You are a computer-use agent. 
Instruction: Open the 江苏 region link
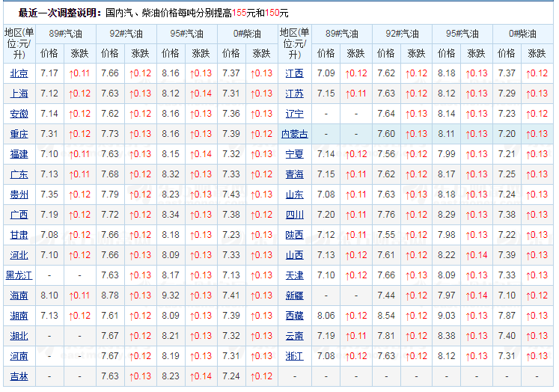pos(295,94)
